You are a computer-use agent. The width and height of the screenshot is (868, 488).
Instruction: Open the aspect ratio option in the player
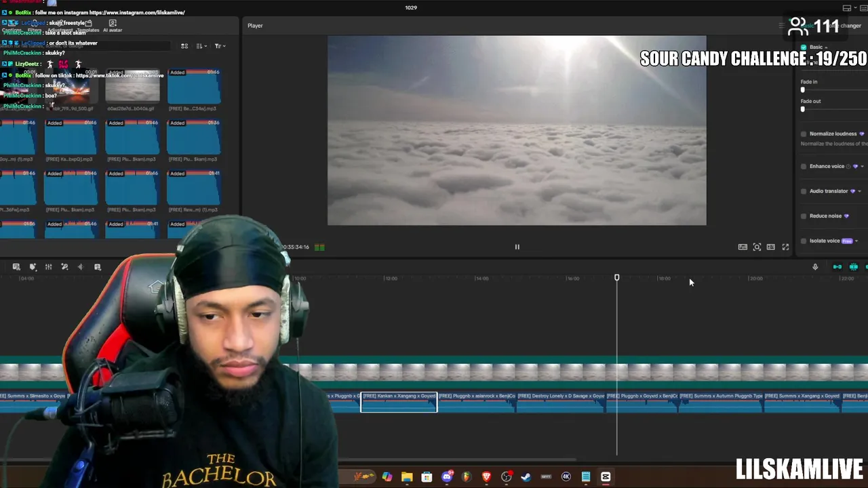[x=771, y=247]
